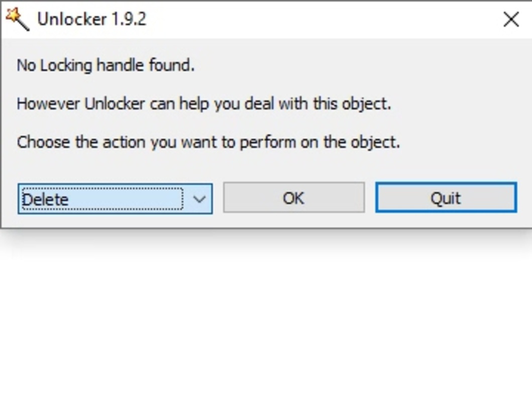The image size is (532, 402).
Task: Expand the action dropdown arrow
Action: click(199, 199)
